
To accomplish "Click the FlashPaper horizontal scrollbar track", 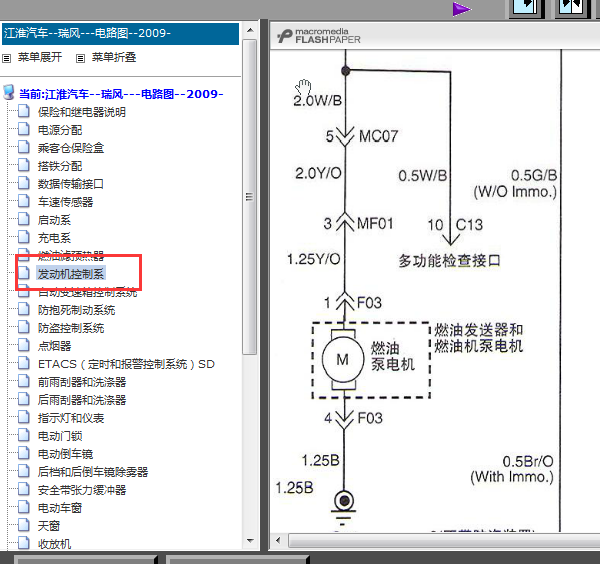I will [x=444, y=541].
